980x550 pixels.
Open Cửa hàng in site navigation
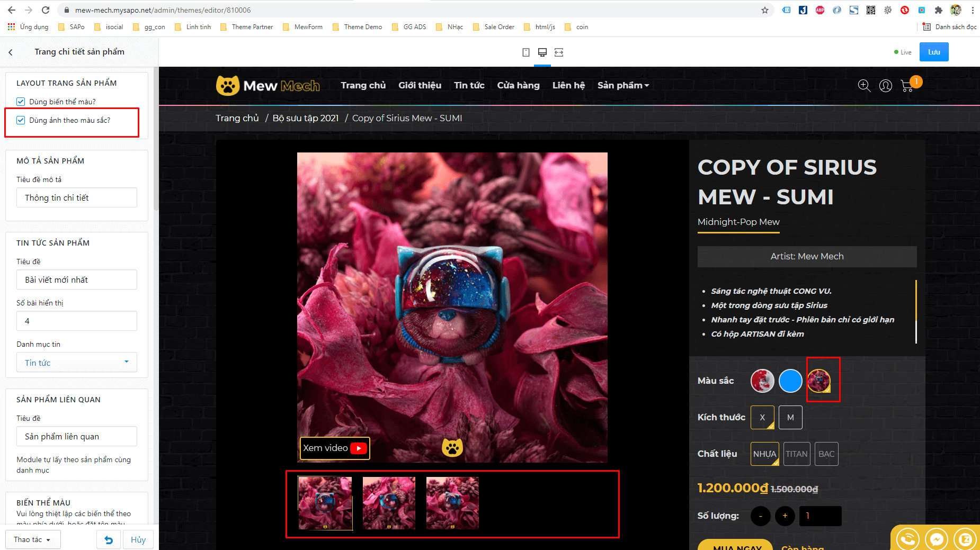518,85
